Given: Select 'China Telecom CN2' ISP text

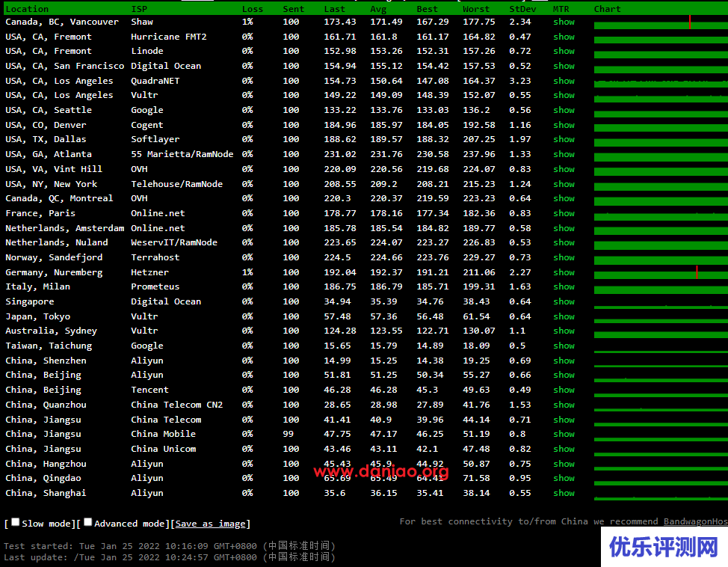Looking at the screenshot, I should (x=177, y=405).
